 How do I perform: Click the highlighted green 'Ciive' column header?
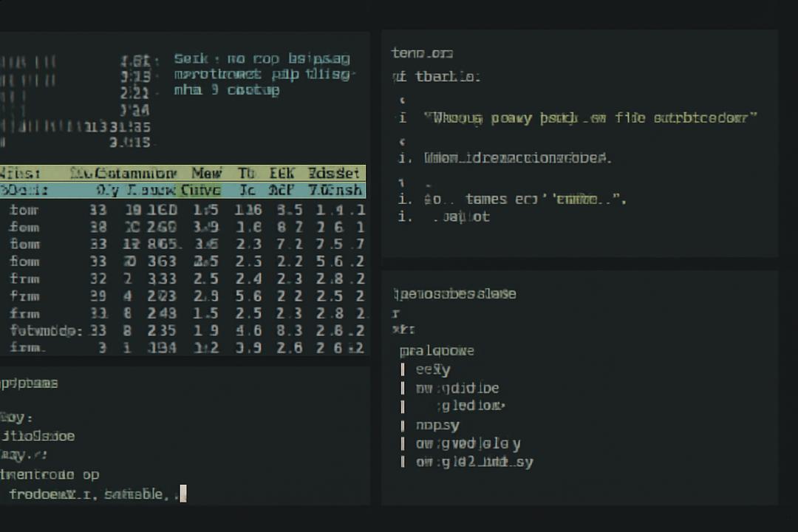pyautogui.click(x=200, y=190)
